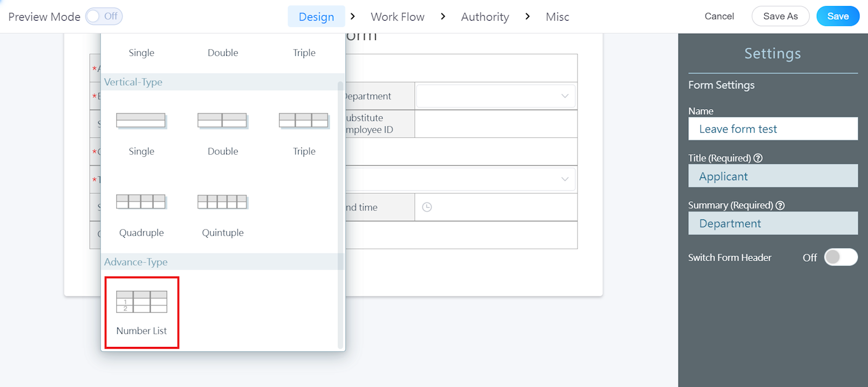Click the help icon beside Summary (Required)
Screen dimensions: 868x387
[780, 205]
